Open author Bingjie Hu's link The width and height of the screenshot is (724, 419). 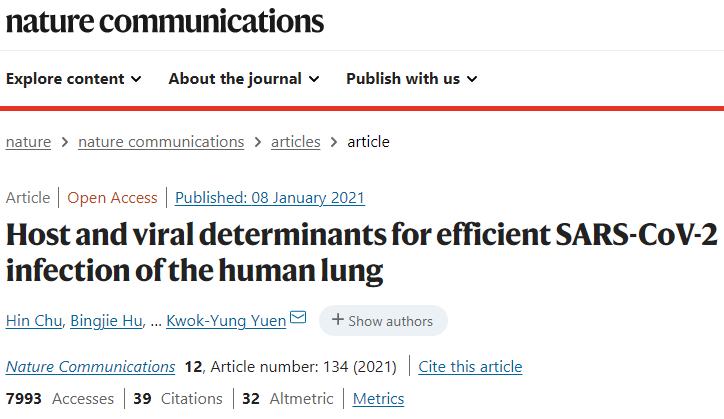106,321
